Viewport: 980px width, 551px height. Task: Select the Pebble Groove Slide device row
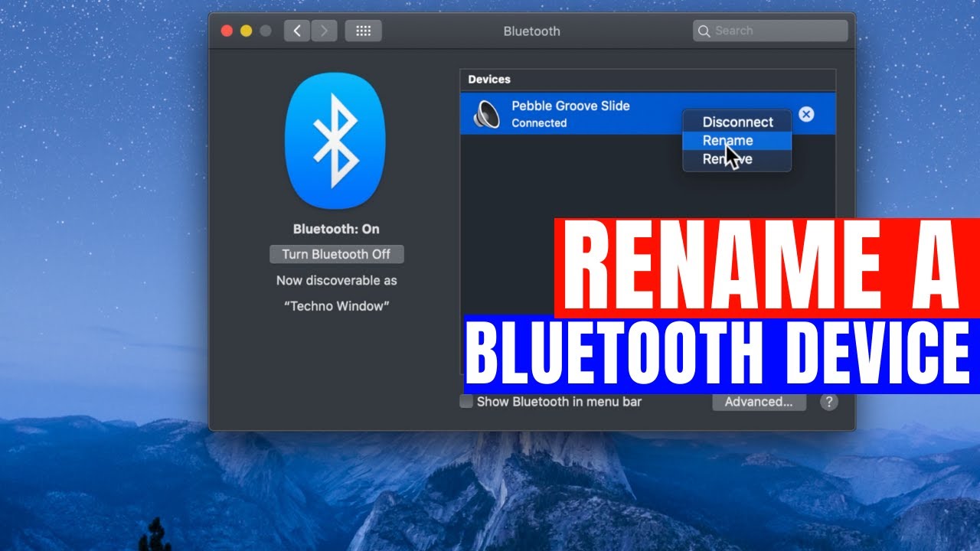point(648,114)
